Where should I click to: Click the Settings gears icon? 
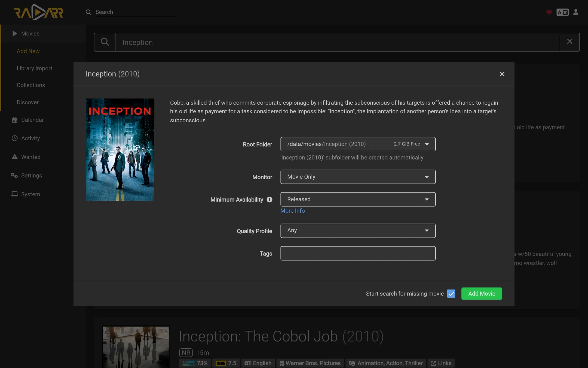tap(14, 175)
